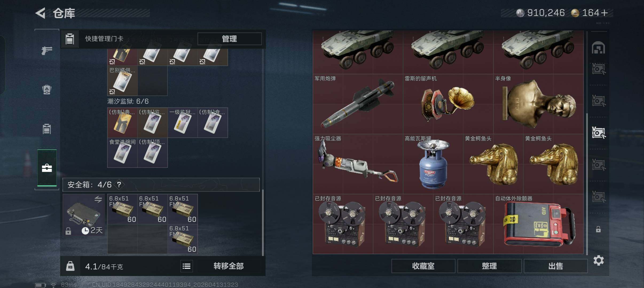Screen dimensions: 644x288
Task: Open the weapons tab with the pistol icon
Action: 47,50
